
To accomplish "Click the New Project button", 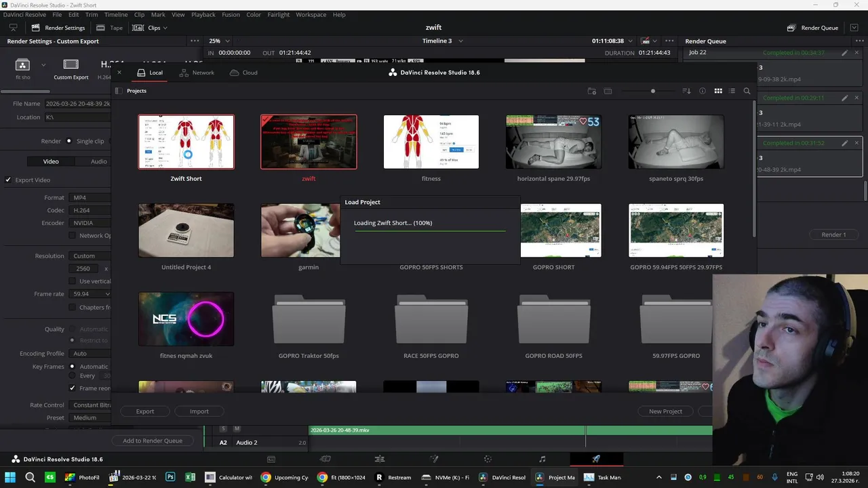I will [x=665, y=411].
